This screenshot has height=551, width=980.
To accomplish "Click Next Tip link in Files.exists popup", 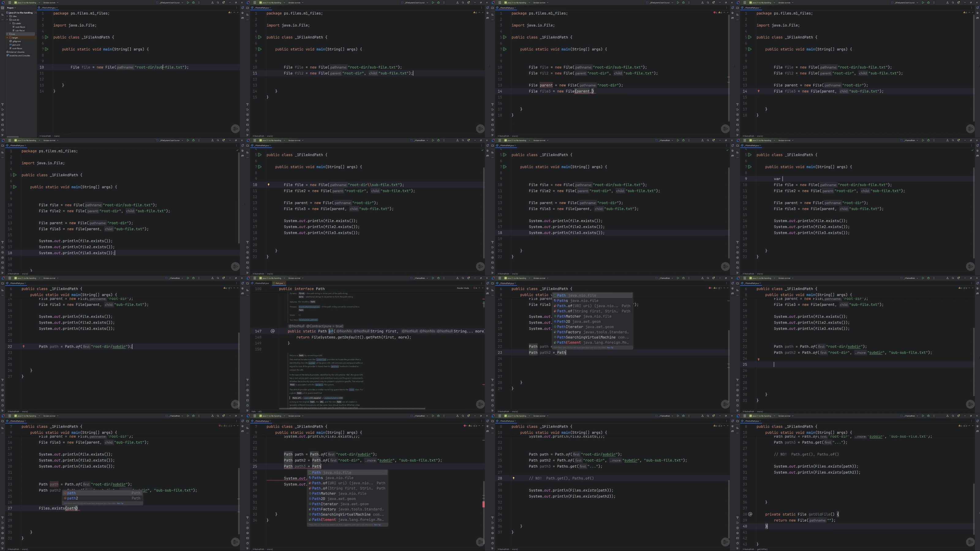I will click(120, 504).
